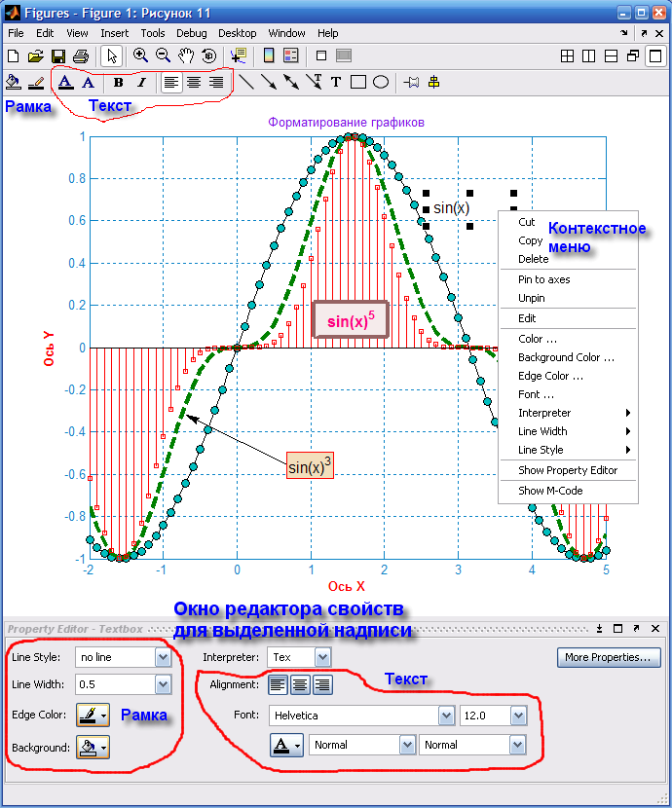672x808 pixels.
Task: Insert a single arrow annotation
Action: pos(269,82)
